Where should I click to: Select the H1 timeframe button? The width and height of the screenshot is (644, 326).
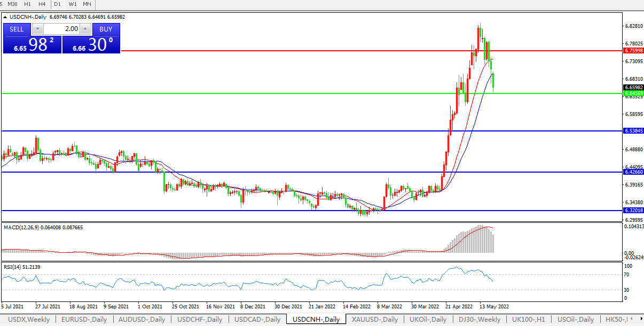pyautogui.click(x=28, y=4)
